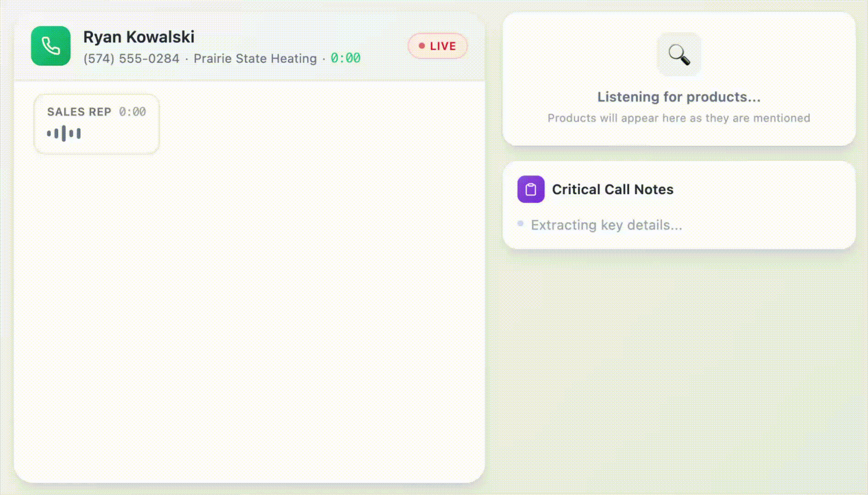Open the caller name Ryan Kowalski
Screen dimensions: 868x495
pos(138,36)
